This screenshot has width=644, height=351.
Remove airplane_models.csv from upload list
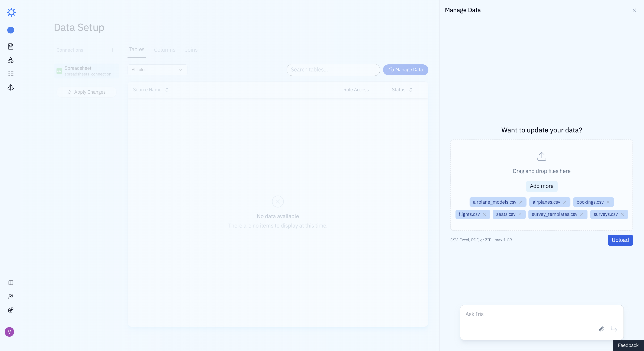521,202
